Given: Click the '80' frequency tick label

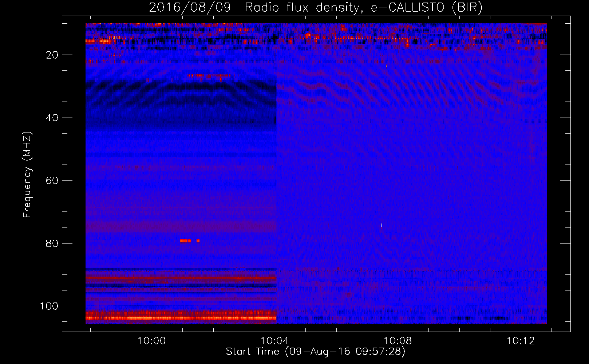Looking at the screenshot, I should point(52,243).
